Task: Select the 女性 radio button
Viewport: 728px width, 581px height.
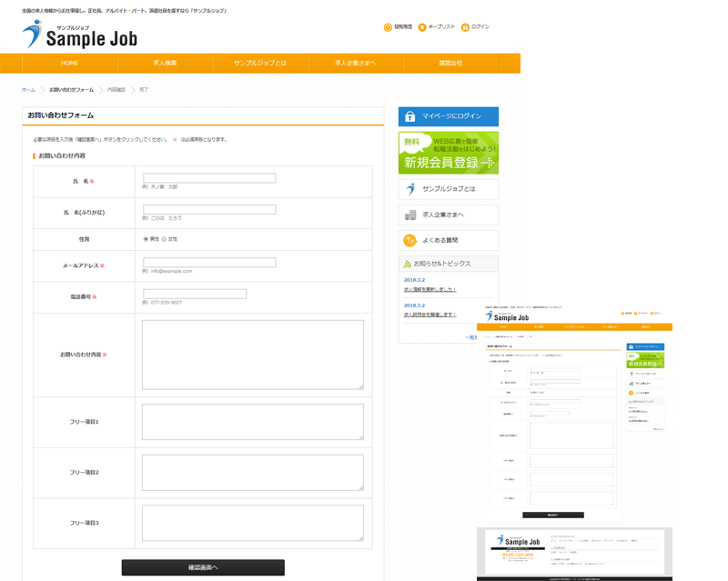Action: coord(164,239)
